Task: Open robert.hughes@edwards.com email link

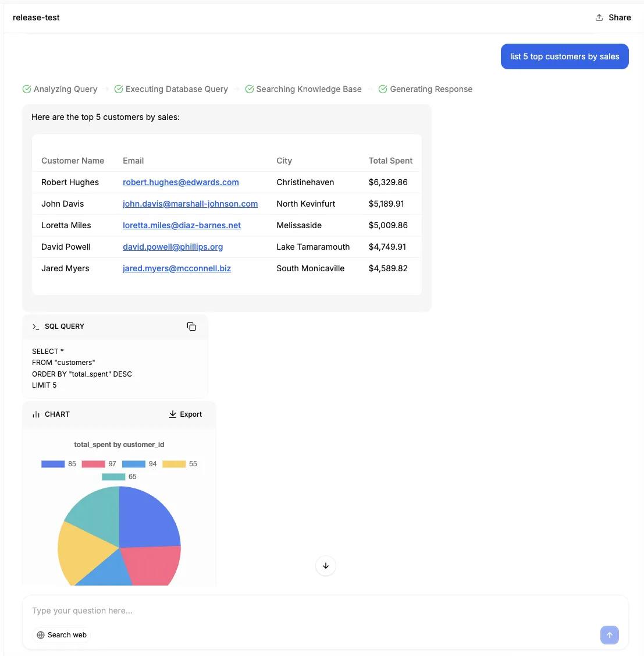Action: pyautogui.click(x=180, y=182)
